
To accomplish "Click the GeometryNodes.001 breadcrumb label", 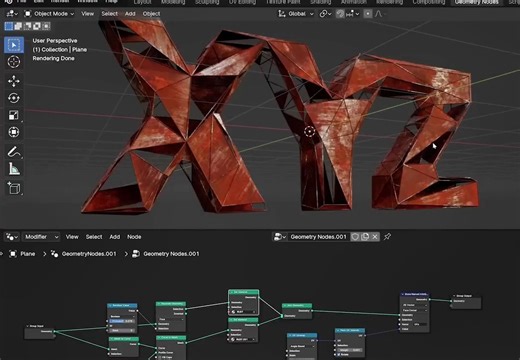I will [x=89, y=254].
